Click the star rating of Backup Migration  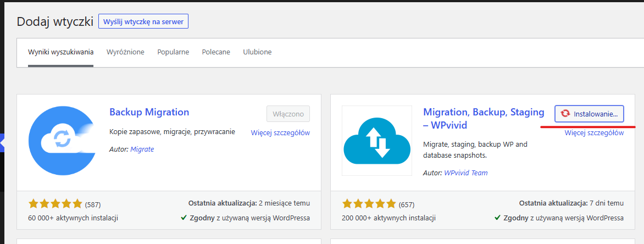click(x=55, y=204)
